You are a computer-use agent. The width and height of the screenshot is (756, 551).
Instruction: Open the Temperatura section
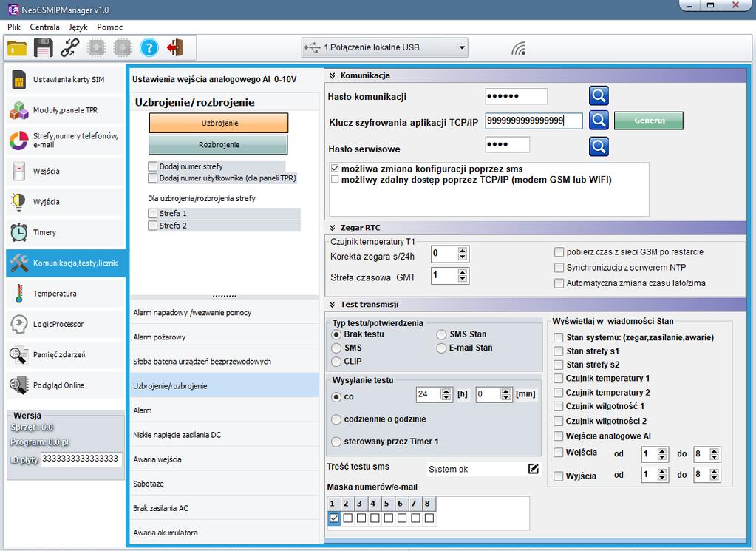click(x=66, y=294)
